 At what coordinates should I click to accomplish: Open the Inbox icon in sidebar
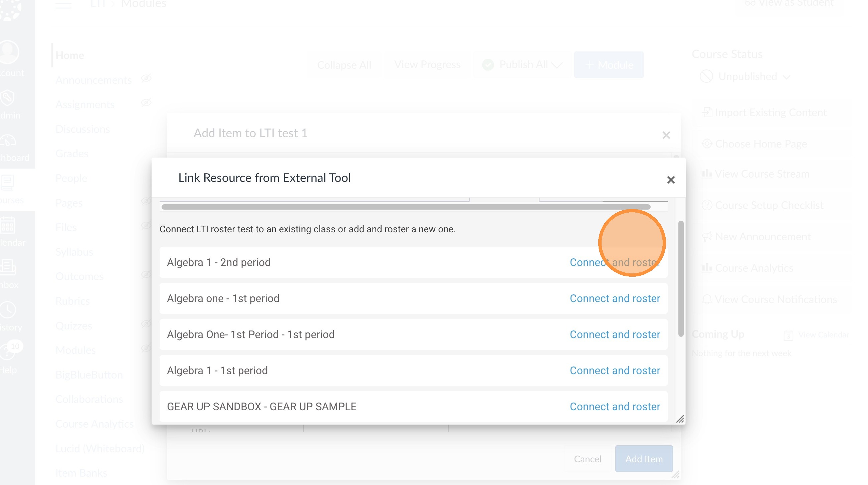pos(7,267)
